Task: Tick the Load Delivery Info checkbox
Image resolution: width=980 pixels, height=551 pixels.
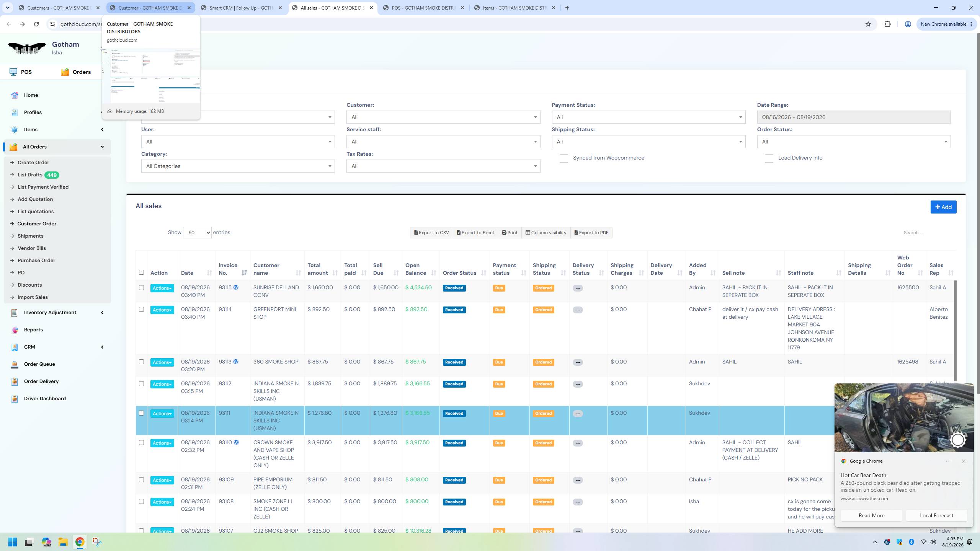Action: [x=769, y=158]
